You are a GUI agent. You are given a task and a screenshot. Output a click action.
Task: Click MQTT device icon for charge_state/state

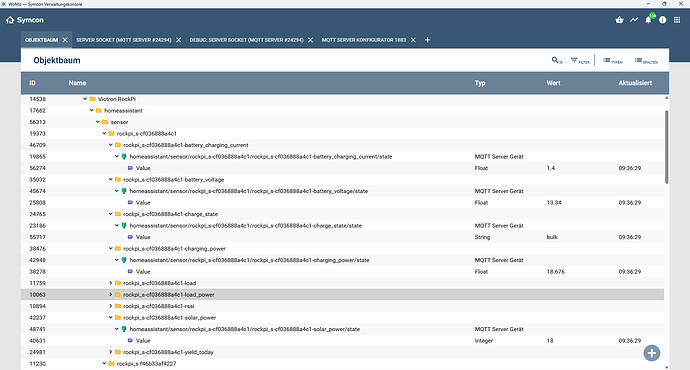124,225
